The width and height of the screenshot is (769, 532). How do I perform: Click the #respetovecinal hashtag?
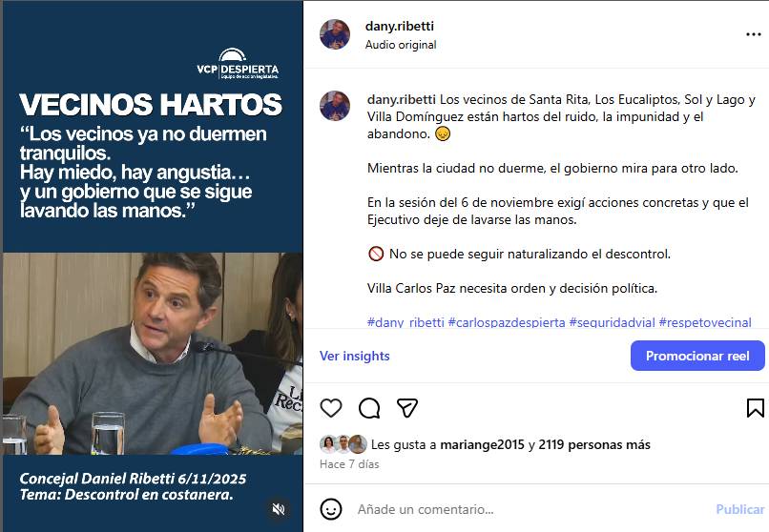(x=705, y=322)
